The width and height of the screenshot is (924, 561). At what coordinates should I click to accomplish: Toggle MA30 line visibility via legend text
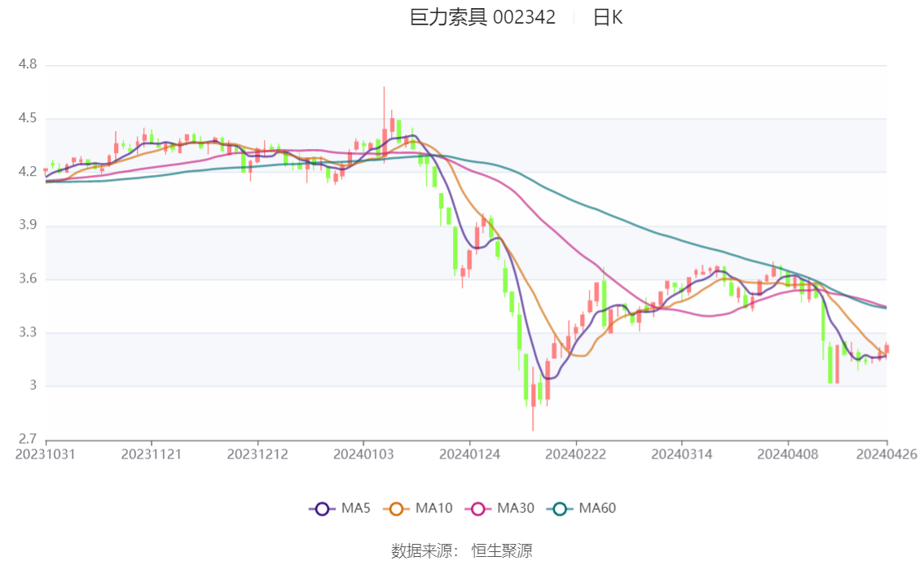point(516,509)
